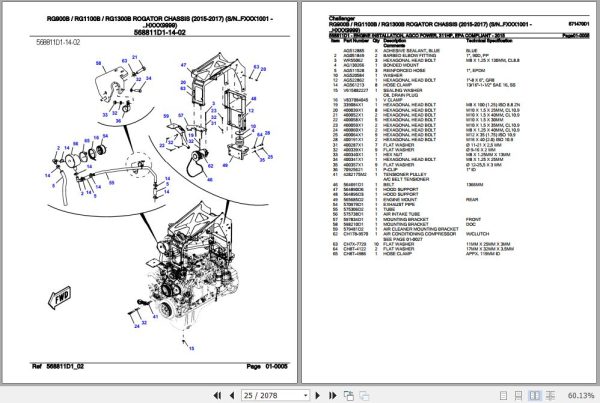Select the AIR INTAKE TUBE description

click(401, 214)
